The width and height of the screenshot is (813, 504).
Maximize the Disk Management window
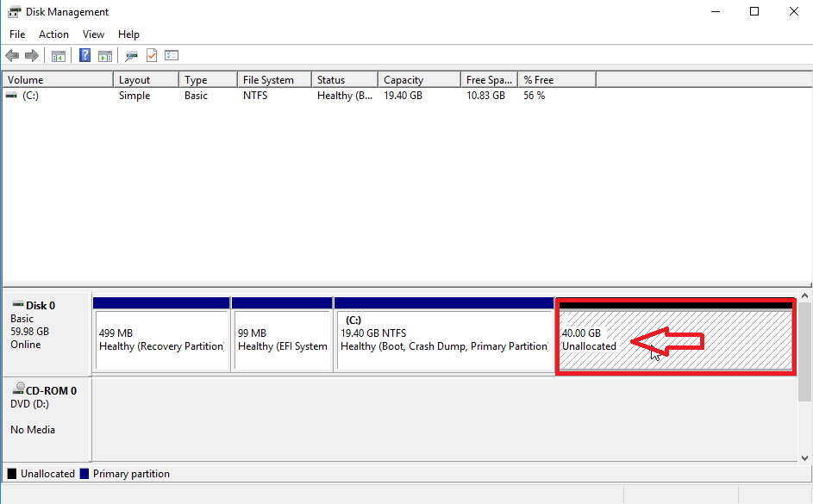coord(754,11)
